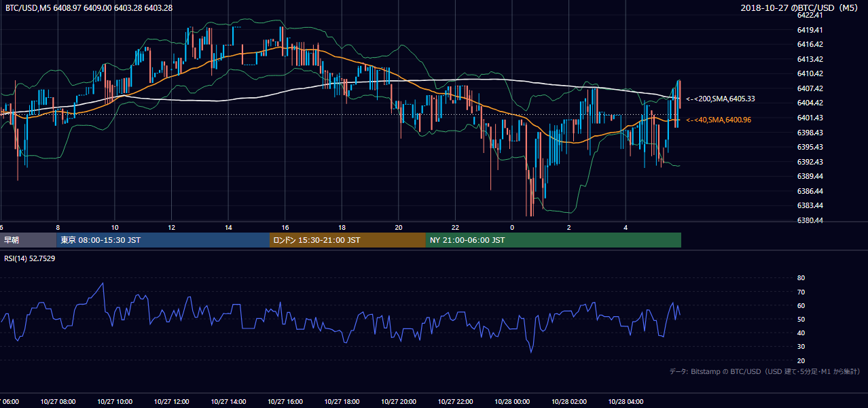Click price axis label 6413.42
The height and width of the screenshot is (408, 868).
click(x=810, y=59)
